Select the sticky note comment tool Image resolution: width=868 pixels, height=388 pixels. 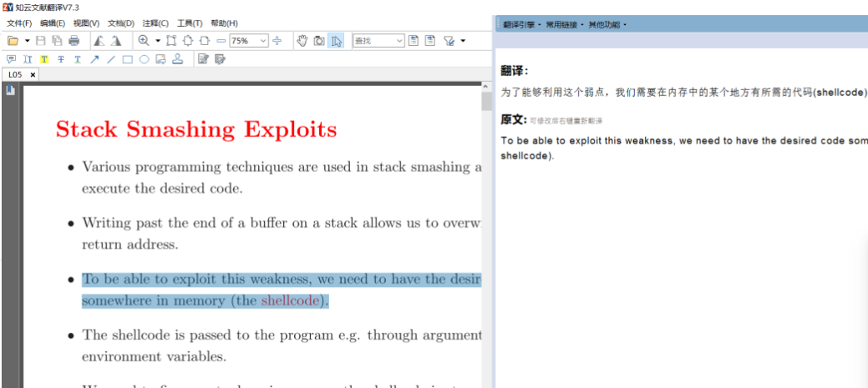pos(11,59)
